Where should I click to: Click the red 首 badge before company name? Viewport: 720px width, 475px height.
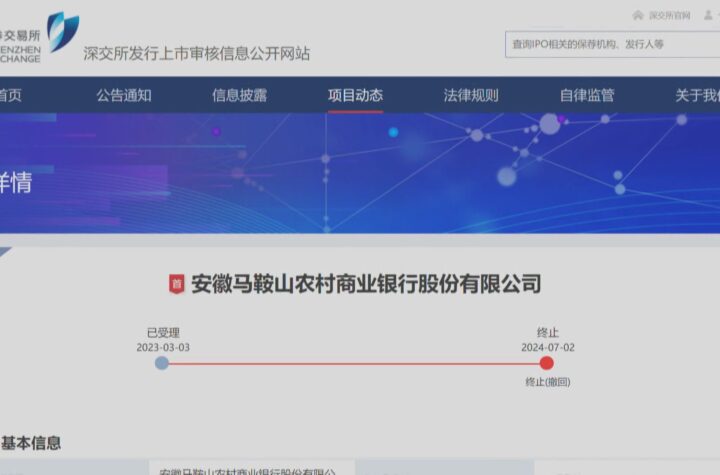click(x=177, y=284)
